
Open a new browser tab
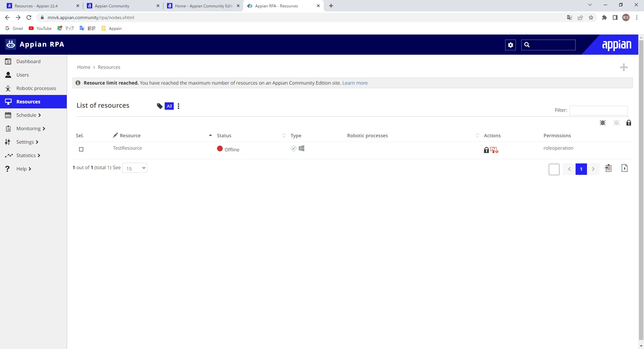pyautogui.click(x=331, y=6)
